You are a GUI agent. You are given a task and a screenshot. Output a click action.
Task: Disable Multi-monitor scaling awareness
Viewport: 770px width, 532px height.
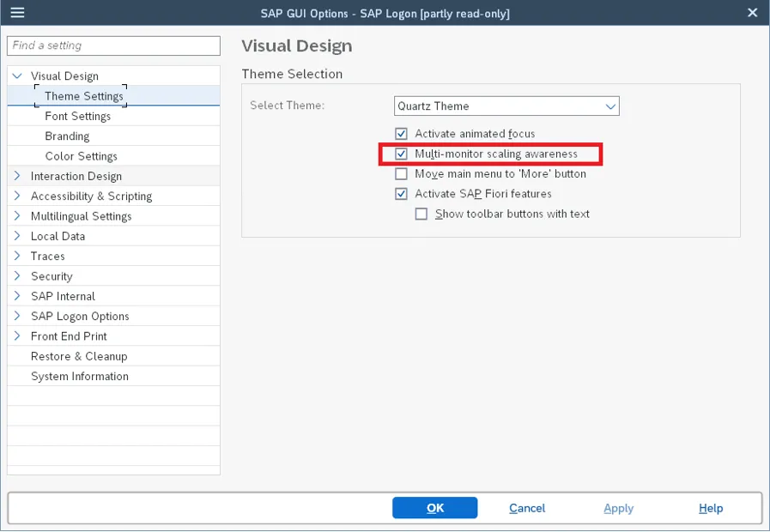(401, 154)
